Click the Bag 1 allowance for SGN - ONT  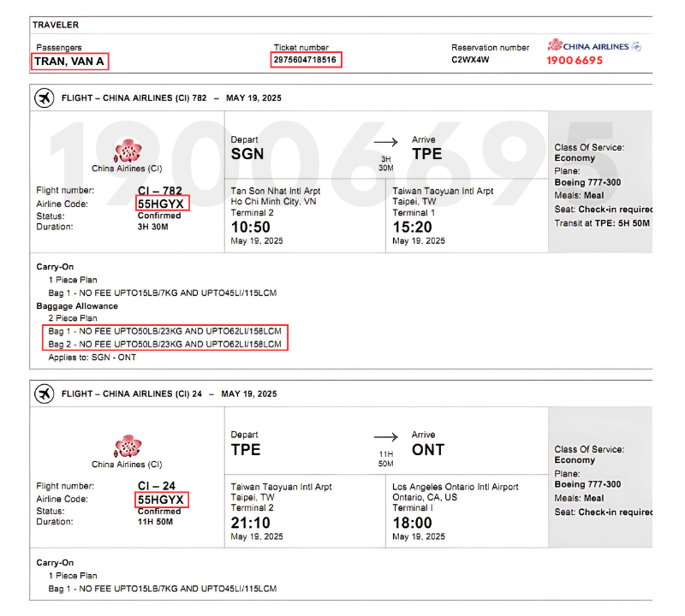tap(169, 329)
